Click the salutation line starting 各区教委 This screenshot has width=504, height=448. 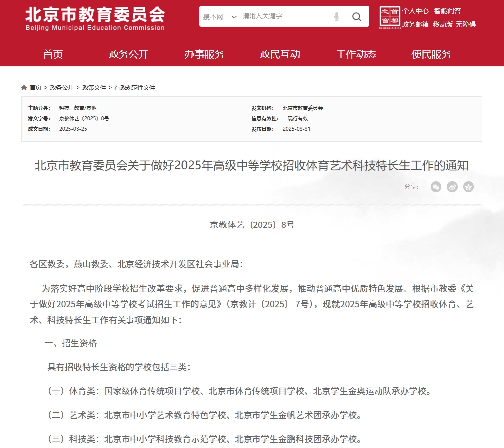136,264
